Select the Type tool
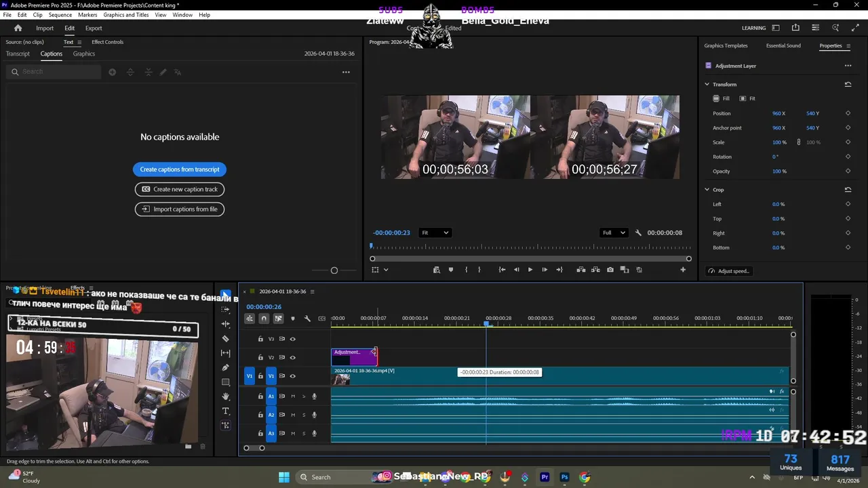The height and width of the screenshot is (488, 868). [226, 411]
